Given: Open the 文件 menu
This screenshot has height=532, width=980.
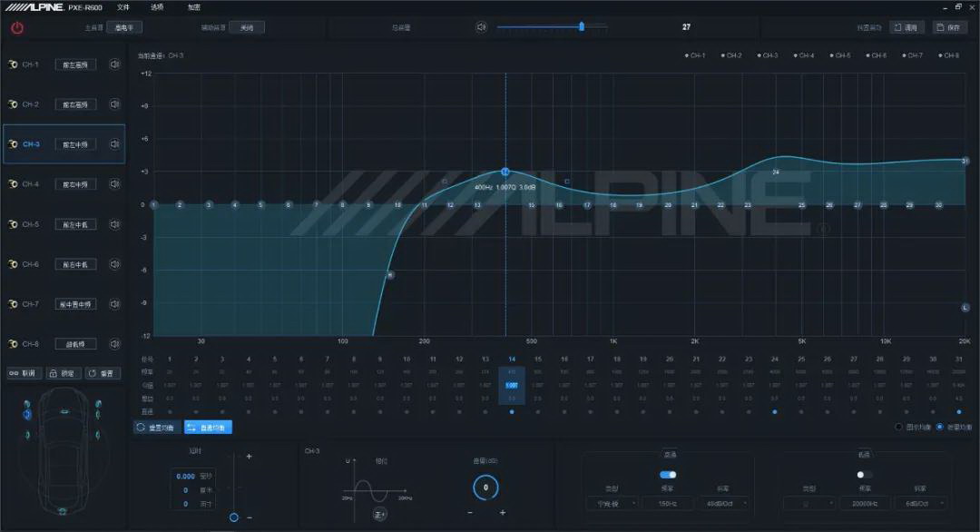Looking at the screenshot, I should (123, 7).
